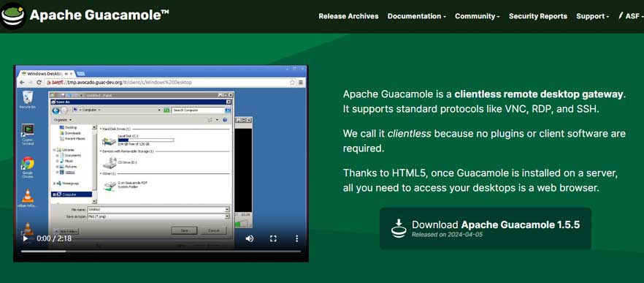Expand the ASF dropdown menu
Screen dimensions: 644x283
tap(631, 16)
